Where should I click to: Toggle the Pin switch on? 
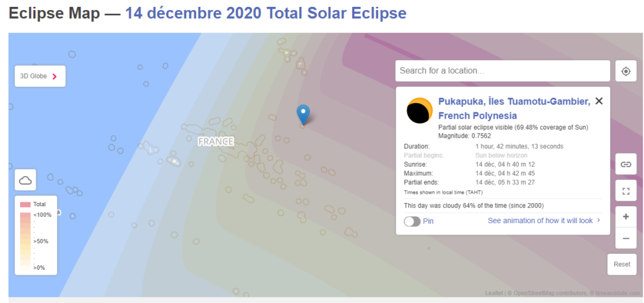point(413,221)
